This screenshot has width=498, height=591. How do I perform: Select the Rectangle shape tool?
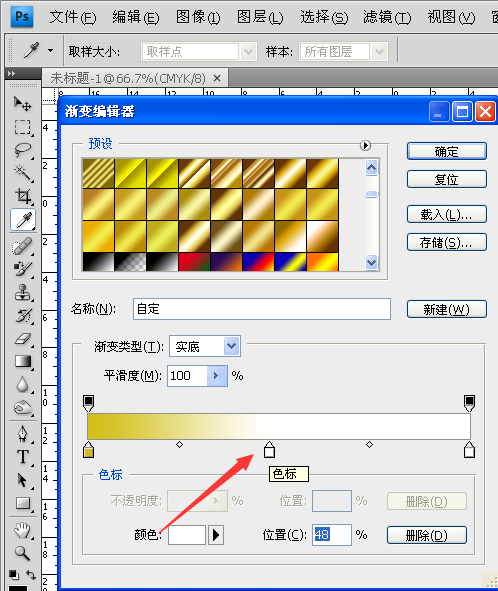pos(23,503)
